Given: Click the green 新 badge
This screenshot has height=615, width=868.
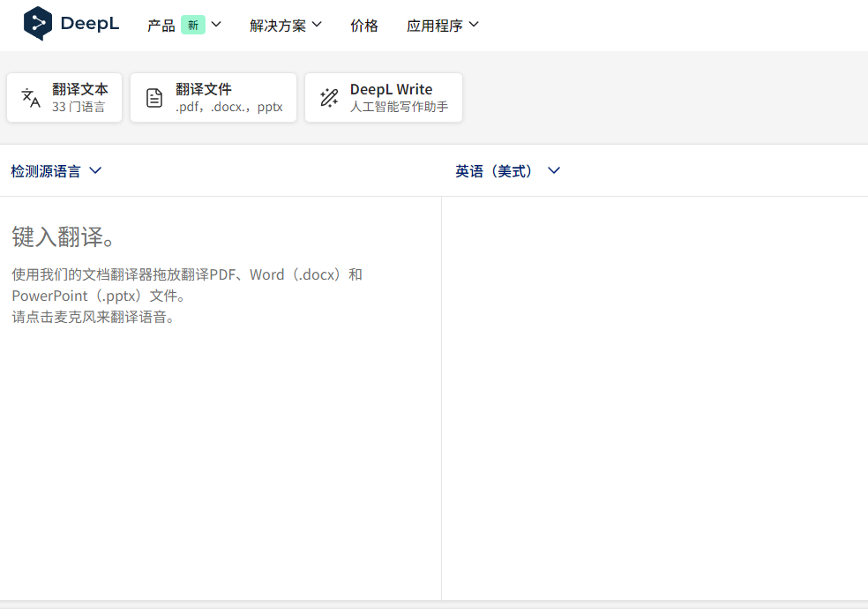Looking at the screenshot, I should [192, 25].
